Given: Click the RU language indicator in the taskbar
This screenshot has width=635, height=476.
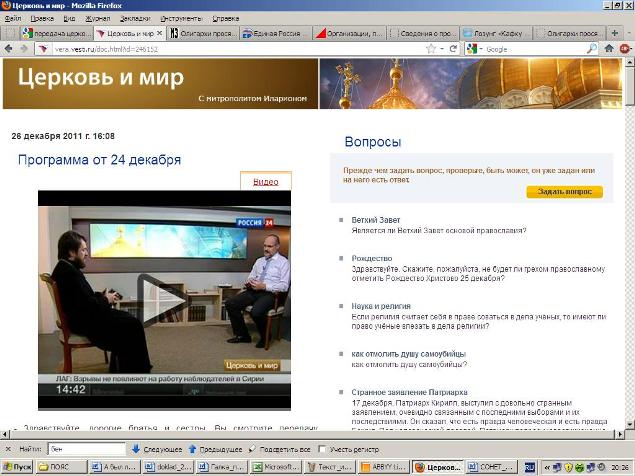Looking at the screenshot, I should 530,467.
